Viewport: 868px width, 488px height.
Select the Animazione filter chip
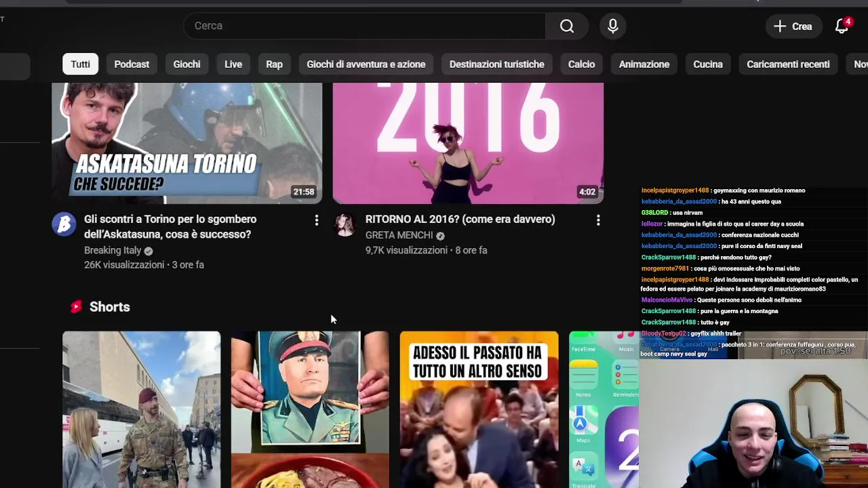(x=644, y=64)
